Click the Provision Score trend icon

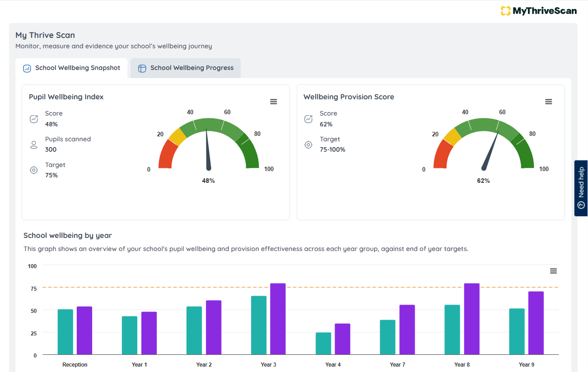tap(308, 119)
